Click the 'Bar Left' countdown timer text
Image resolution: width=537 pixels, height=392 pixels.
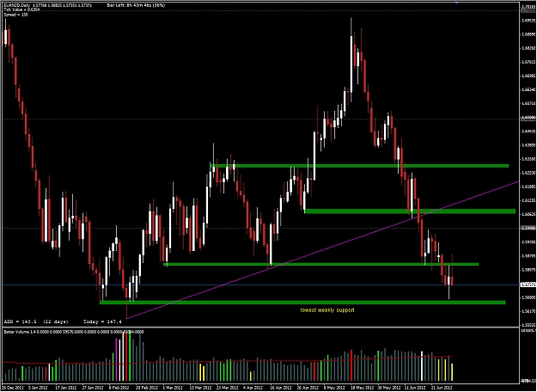point(136,5)
